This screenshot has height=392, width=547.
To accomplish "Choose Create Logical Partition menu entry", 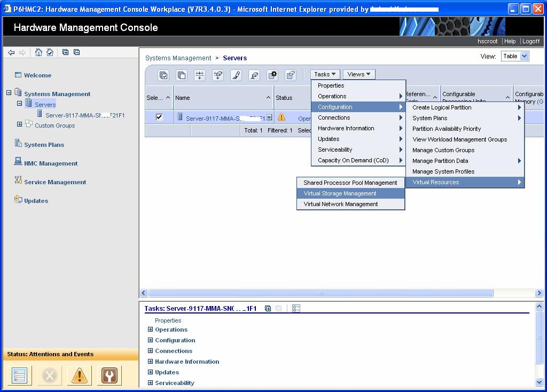I will 465,107.
